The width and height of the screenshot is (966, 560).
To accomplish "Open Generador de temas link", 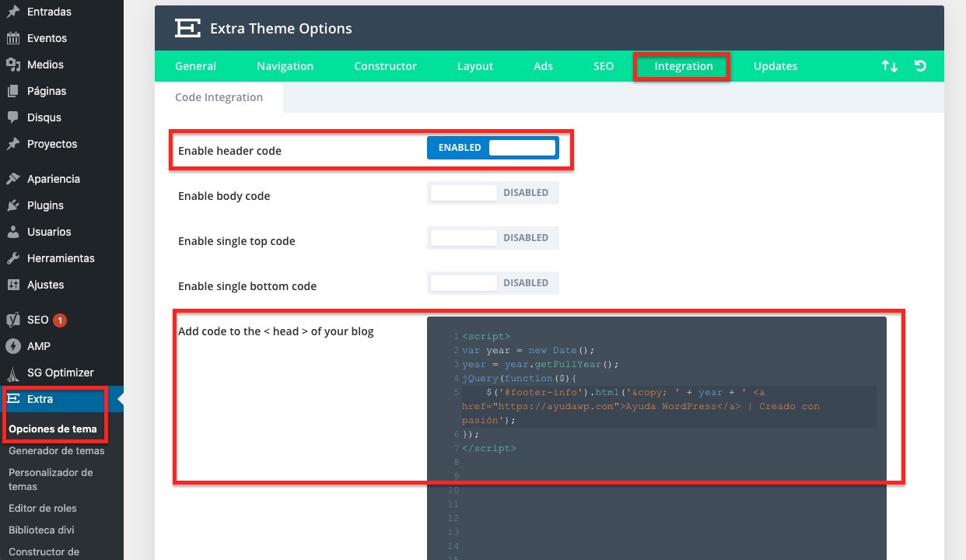I will point(56,450).
